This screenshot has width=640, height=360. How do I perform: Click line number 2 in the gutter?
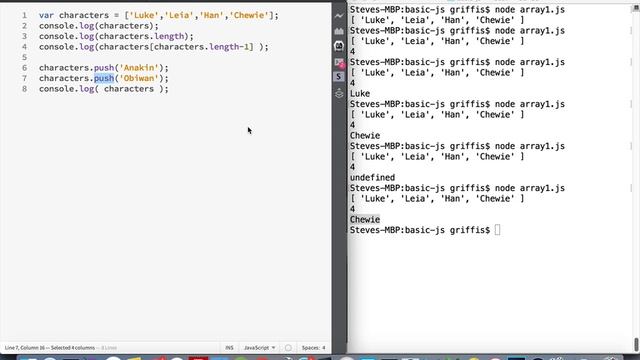(x=24, y=26)
